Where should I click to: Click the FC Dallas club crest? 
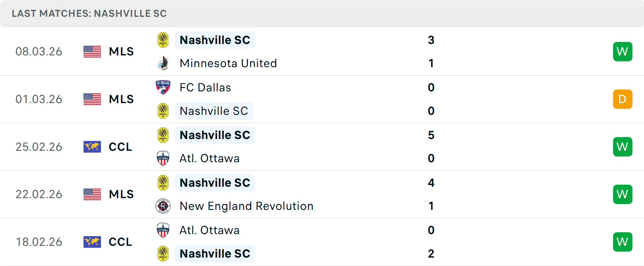pyautogui.click(x=163, y=87)
